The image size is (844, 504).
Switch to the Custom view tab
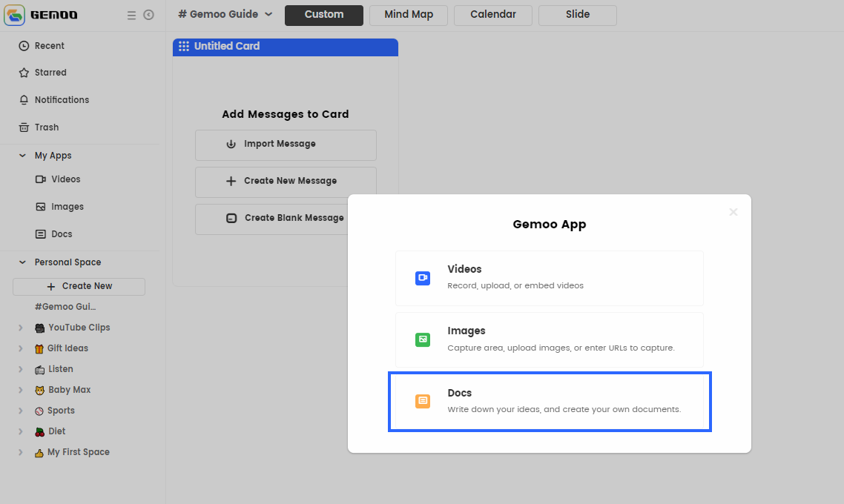pos(324,15)
